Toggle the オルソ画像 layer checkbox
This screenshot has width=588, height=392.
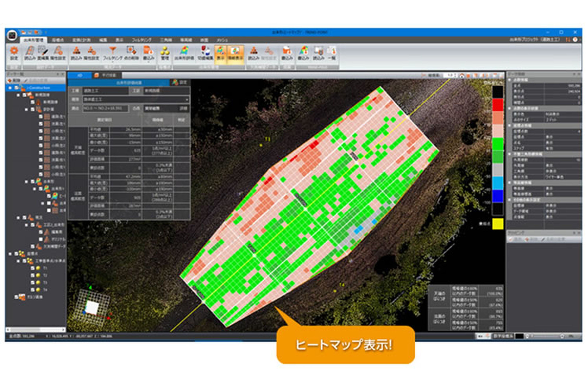[x=16, y=297]
